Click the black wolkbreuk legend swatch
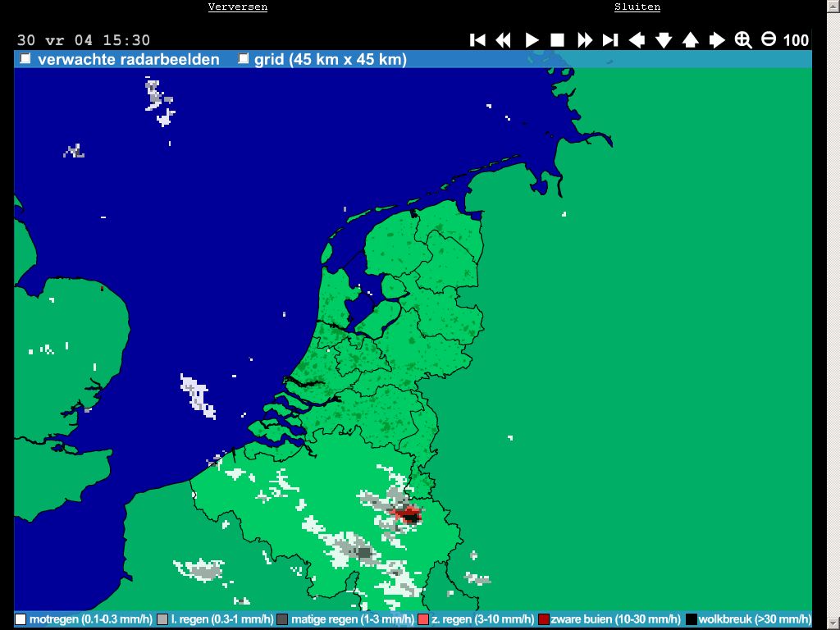Screen dimensions: 840x630 691,619
